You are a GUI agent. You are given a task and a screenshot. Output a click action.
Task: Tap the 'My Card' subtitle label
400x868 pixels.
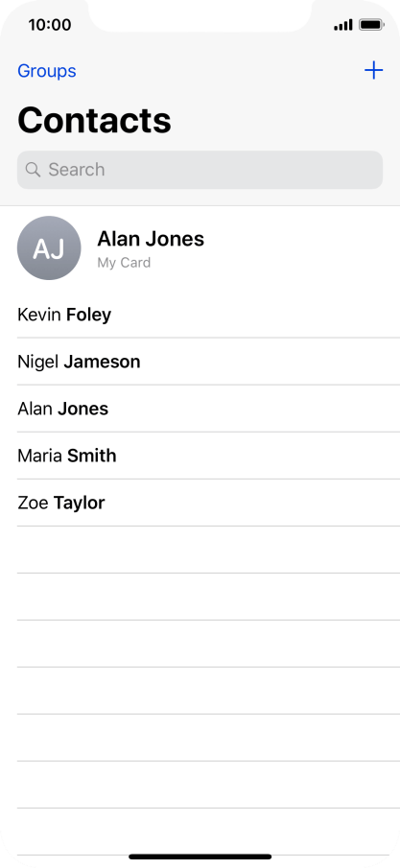124,263
